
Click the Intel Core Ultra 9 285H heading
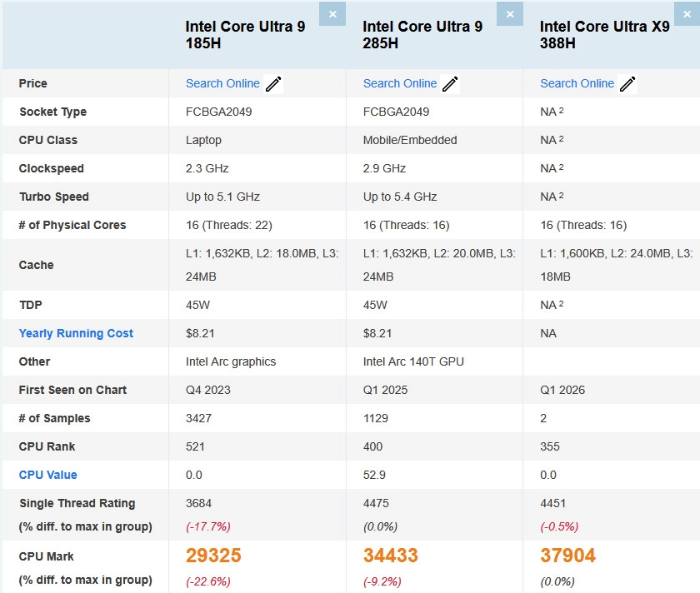[x=422, y=35]
